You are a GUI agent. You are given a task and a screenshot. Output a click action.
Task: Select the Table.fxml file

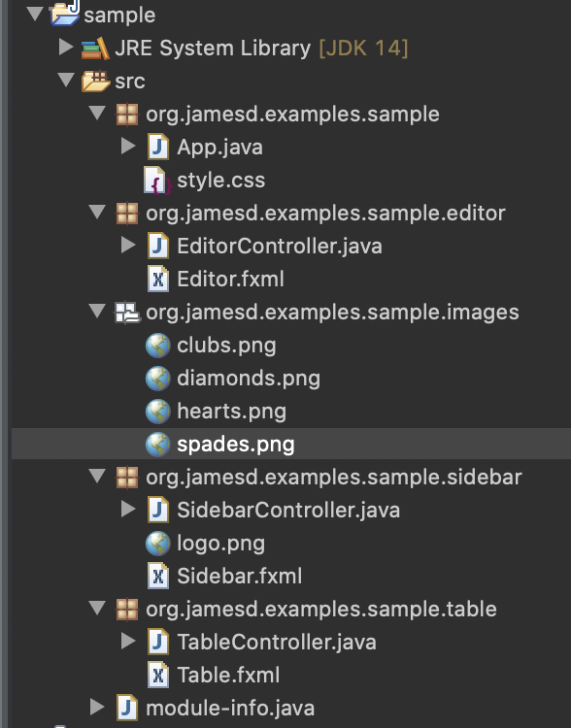click(x=228, y=676)
